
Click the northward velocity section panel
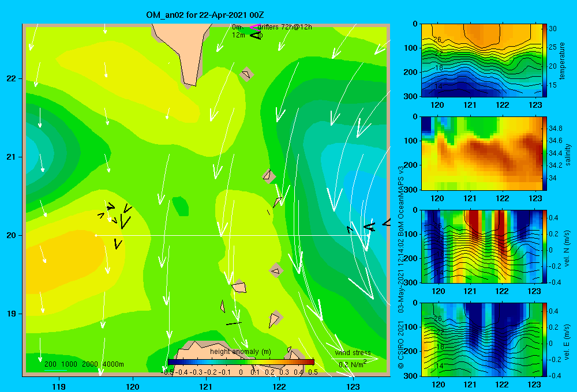coord(481,247)
